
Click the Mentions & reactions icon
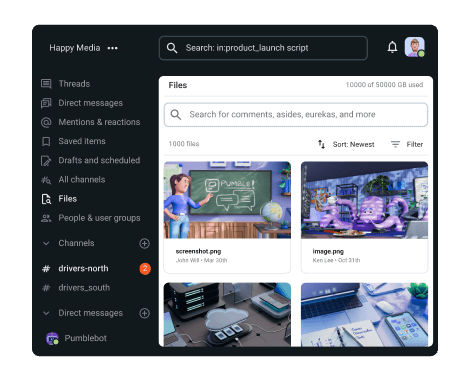(46, 122)
